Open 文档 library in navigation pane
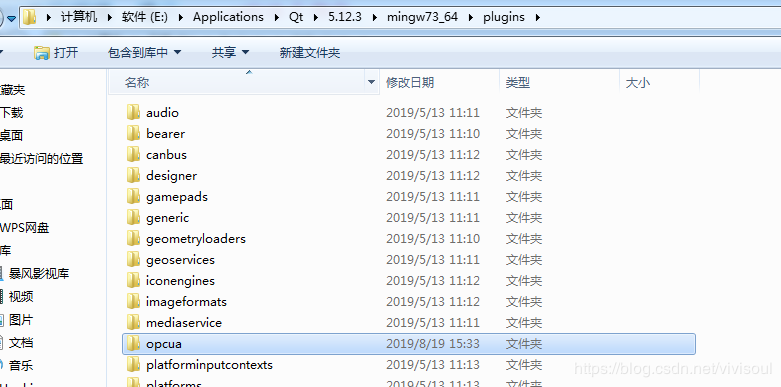Screen dimensions: 781x387 [x=21, y=343]
